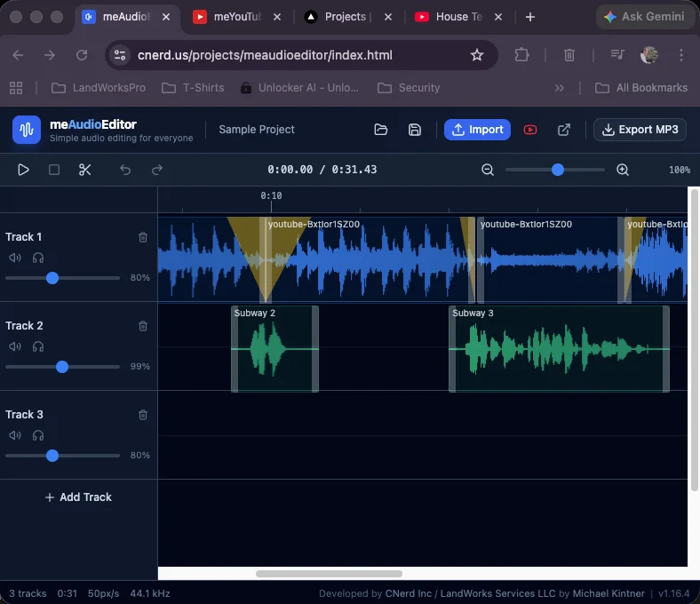Click the address bar URL

[265, 55]
